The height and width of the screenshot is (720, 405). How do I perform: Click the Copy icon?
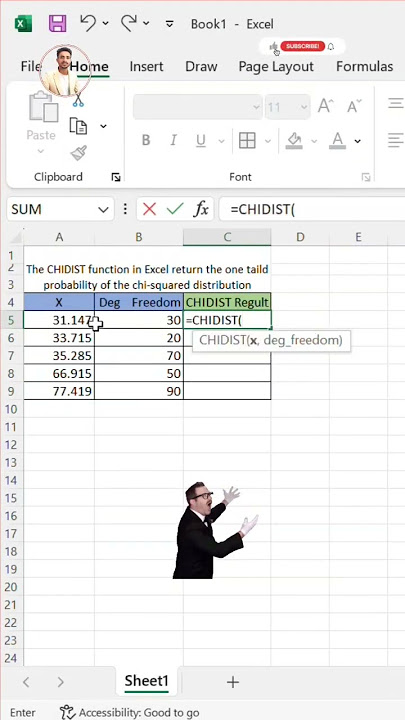pyautogui.click(x=79, y=126)
